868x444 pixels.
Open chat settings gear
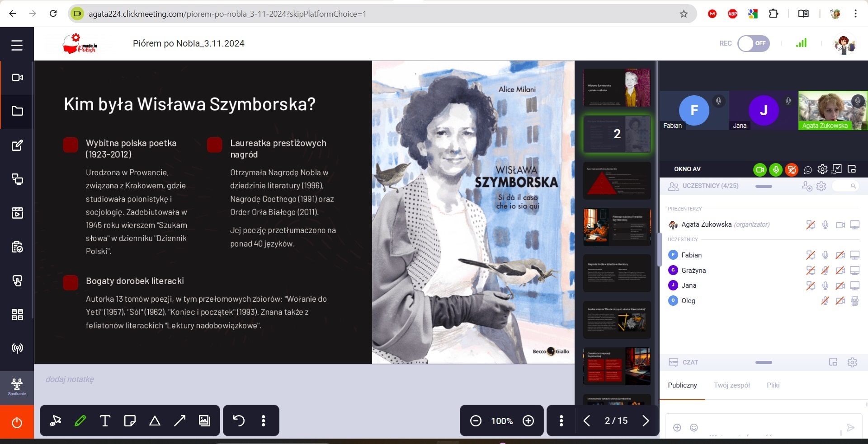852,362
